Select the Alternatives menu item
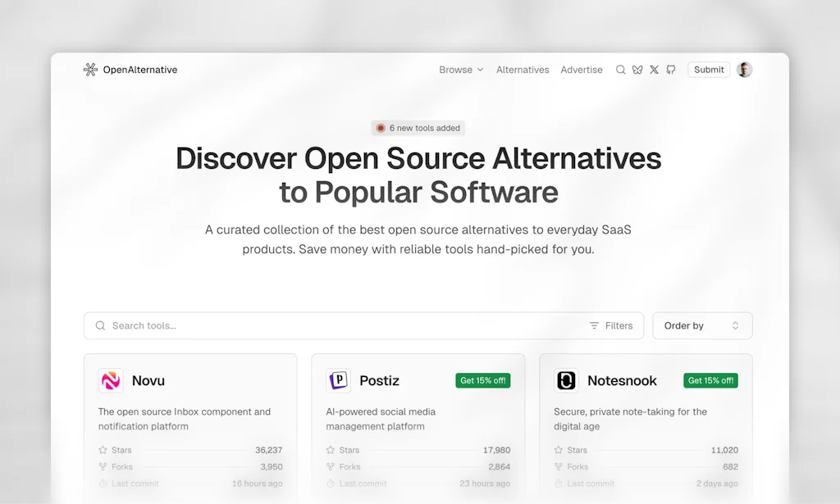The image size is (840, 504). 523,70
